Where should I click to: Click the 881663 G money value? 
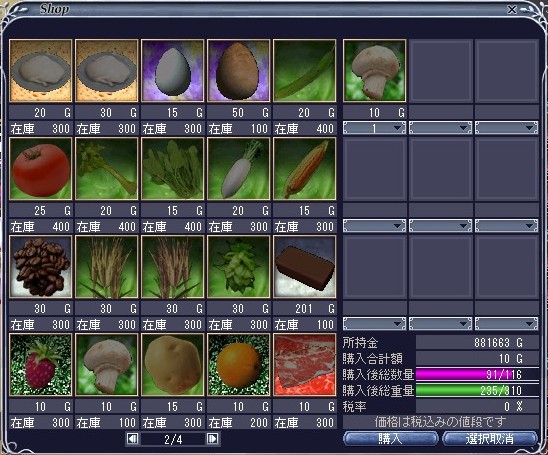click(x=498, y=343)
